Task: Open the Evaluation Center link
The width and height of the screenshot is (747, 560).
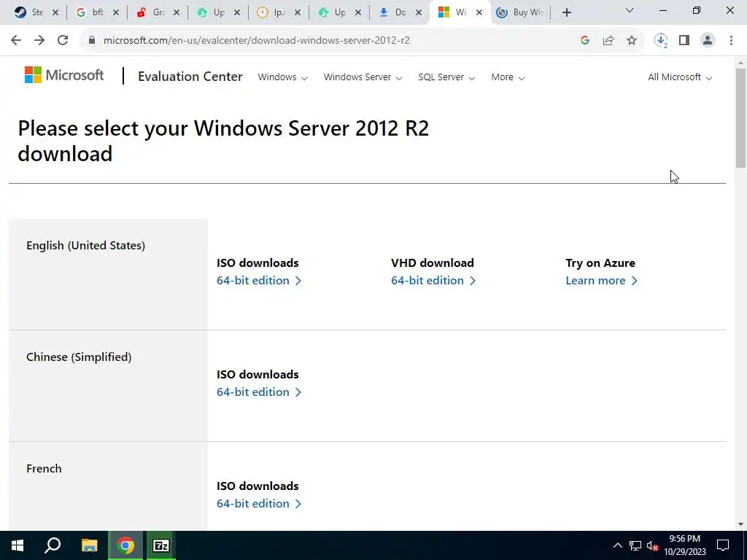Action: tap(190, 77)
